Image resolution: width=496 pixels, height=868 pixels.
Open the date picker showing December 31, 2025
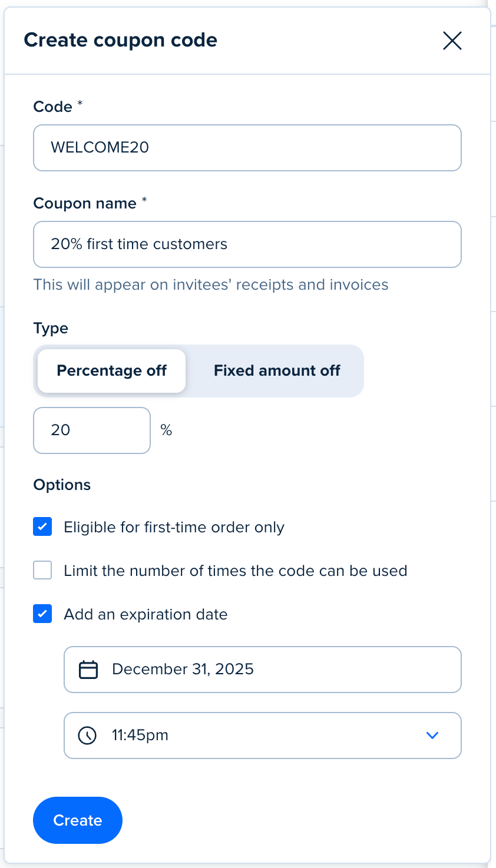tap(263, 670)
